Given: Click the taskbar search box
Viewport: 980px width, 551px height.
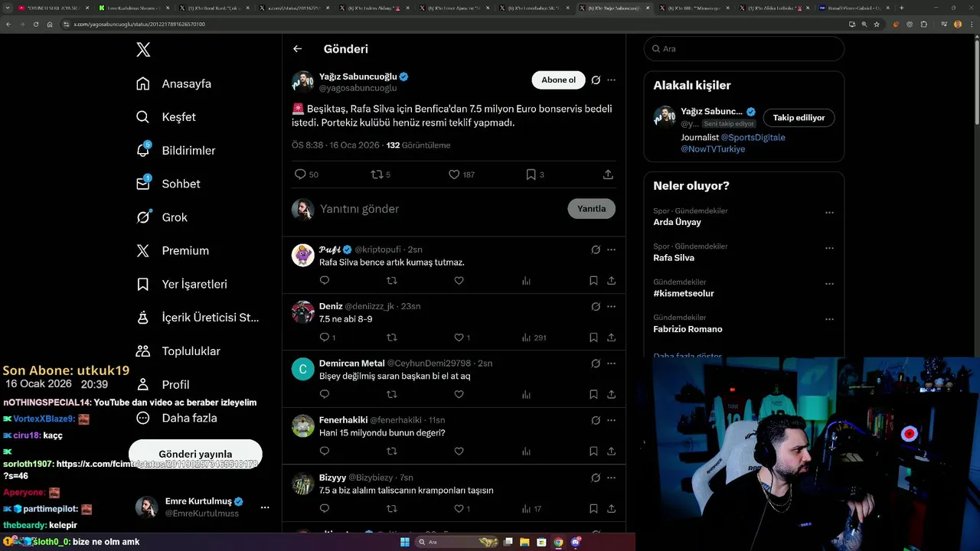Looking at the screenshot, I should tap(457, 543).
